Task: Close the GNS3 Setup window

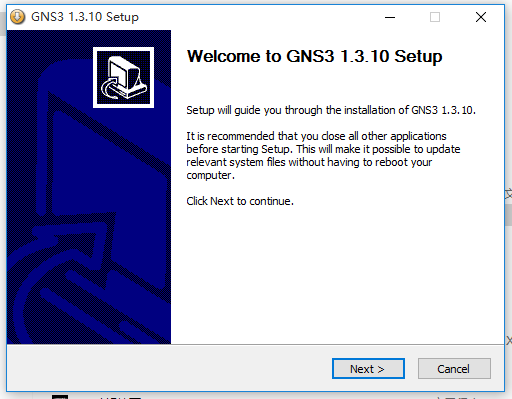Action: click(481, 17)
